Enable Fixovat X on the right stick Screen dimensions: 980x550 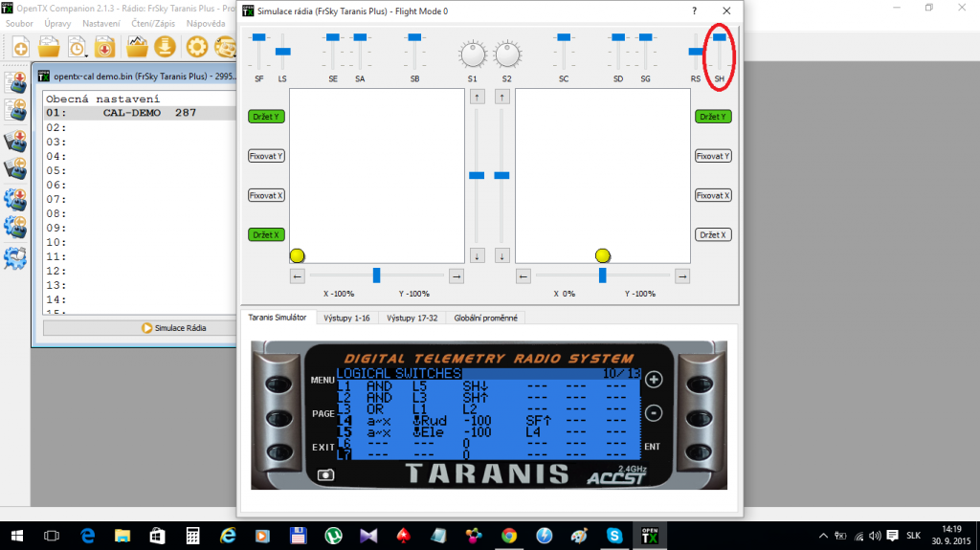[713, 195]
